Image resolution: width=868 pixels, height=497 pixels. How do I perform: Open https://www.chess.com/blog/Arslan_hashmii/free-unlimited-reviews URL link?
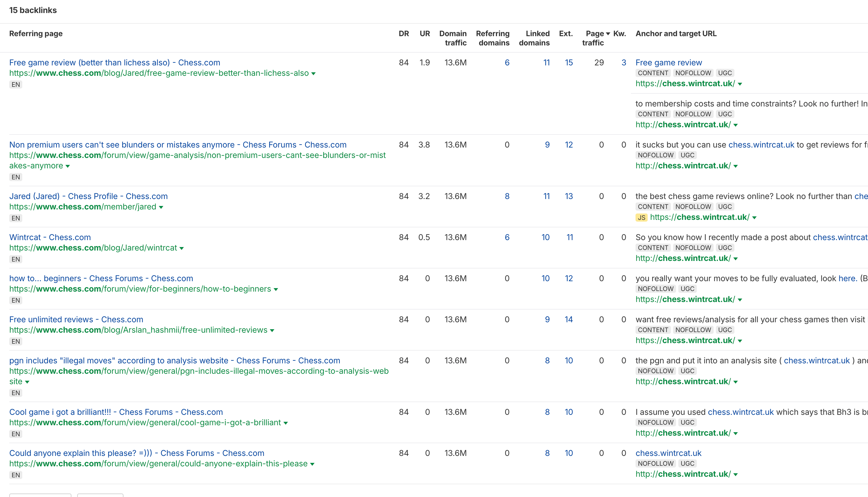138,330
